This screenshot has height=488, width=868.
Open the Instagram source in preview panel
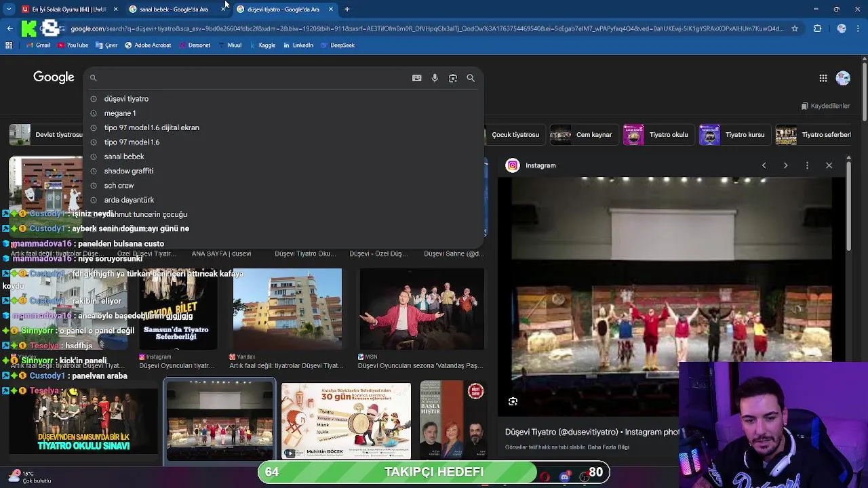532,165
